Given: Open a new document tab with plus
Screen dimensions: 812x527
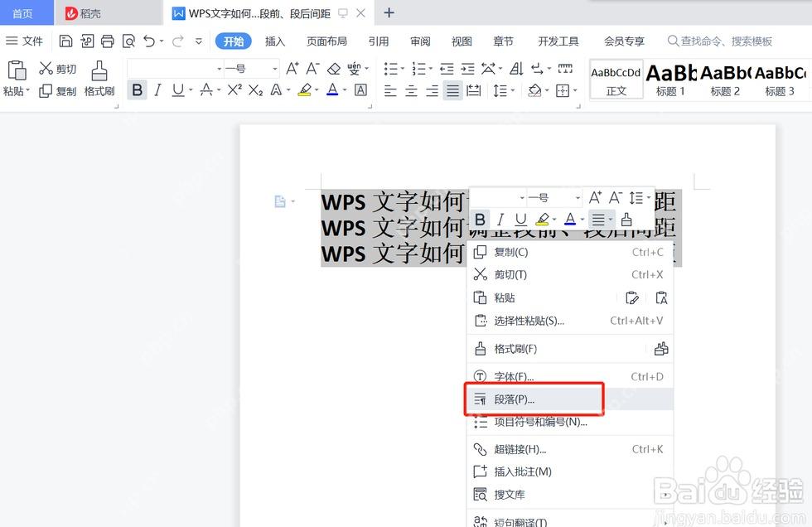Looking at the screenshot, I should pos(389,13).
